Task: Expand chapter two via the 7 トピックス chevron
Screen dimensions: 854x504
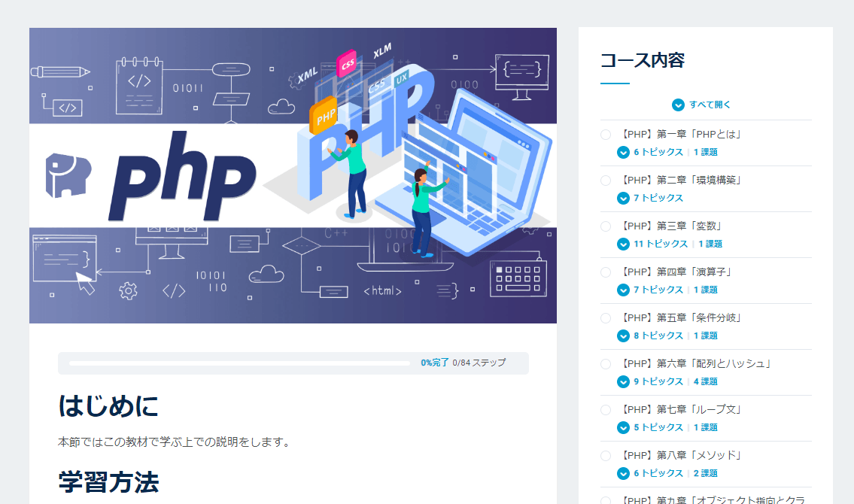Action: (624, 198)
